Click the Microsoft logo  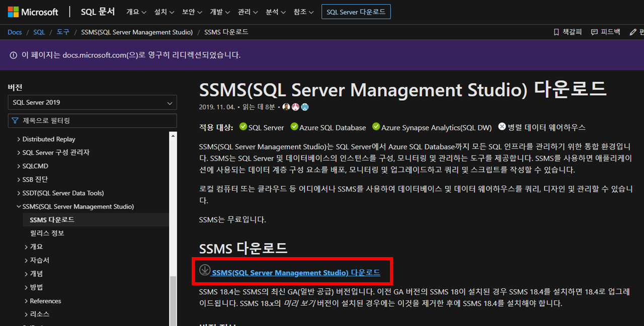[33, 12]
